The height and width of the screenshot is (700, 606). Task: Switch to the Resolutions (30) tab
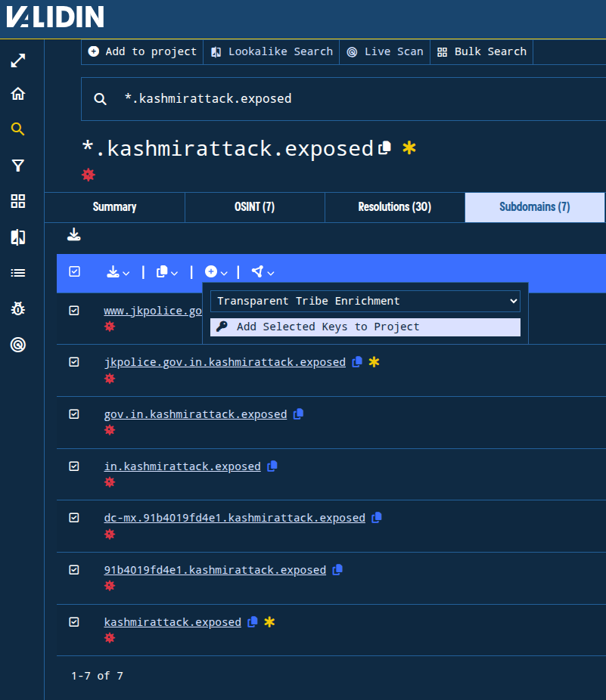tap(395, 207)
